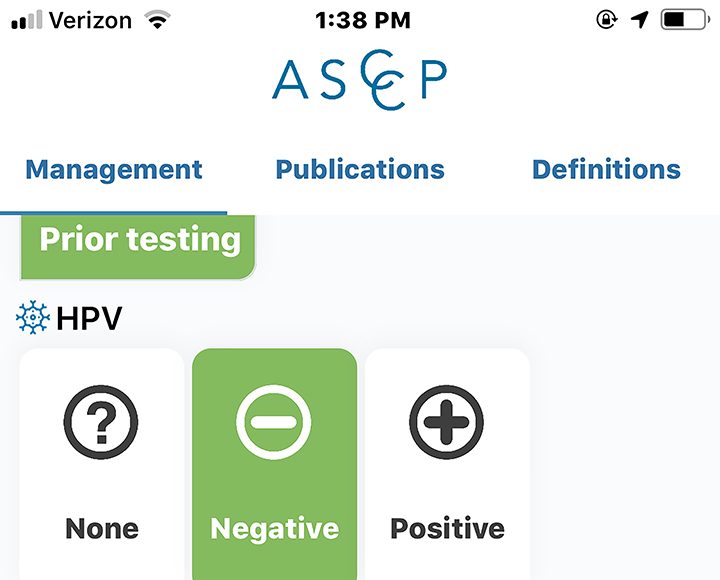Tap the Verizon carrier label
The width and height of the screenshot is (720, 580).
coord(90,20)
